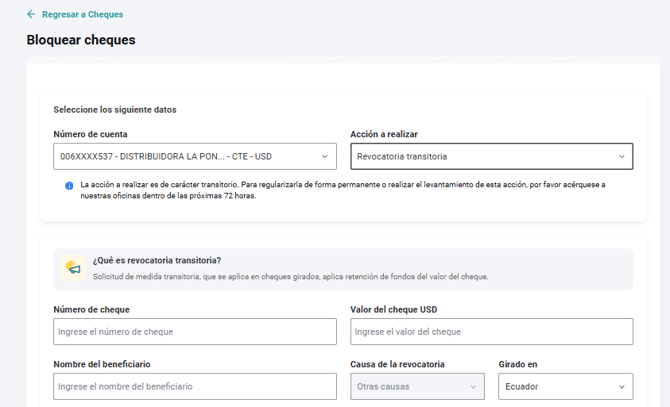The width and height of the screenshot is (670, 407).
Task: Click the 'Número de cheque' field label
Action: [x=91, y=310]
